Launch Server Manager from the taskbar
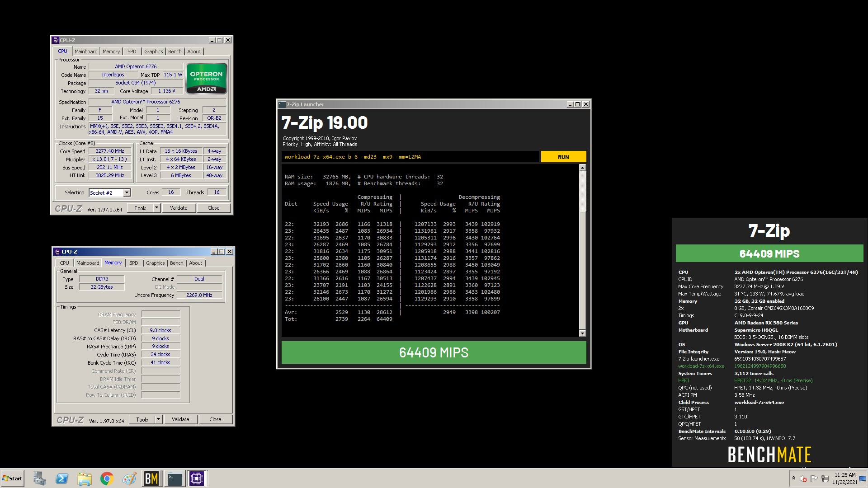This screenshot has width=868, height=488. (x=39, y=479)
